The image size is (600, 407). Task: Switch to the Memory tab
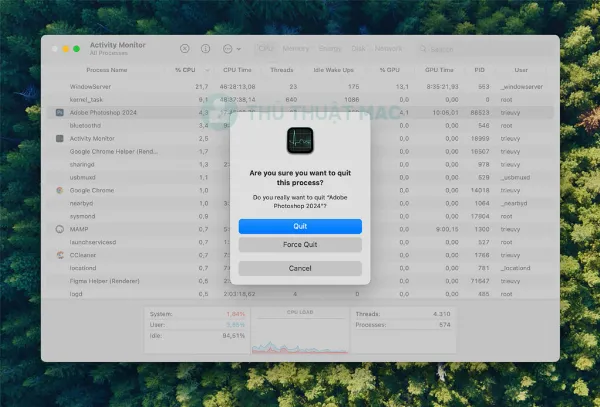[x=295, y=49]
